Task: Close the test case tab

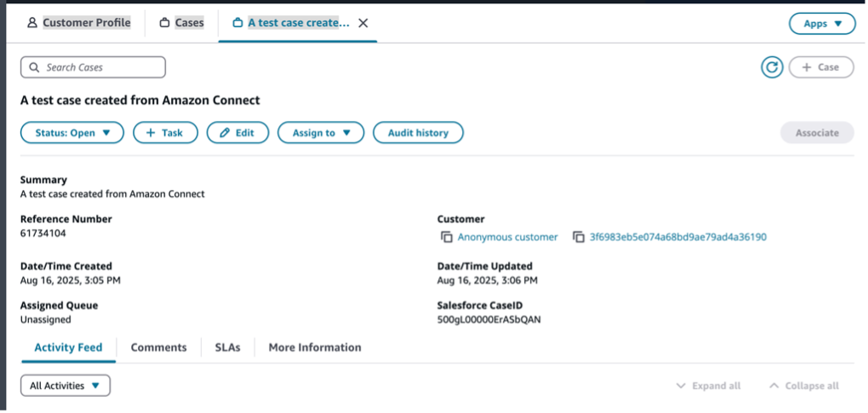Action: tap(363, 23)
